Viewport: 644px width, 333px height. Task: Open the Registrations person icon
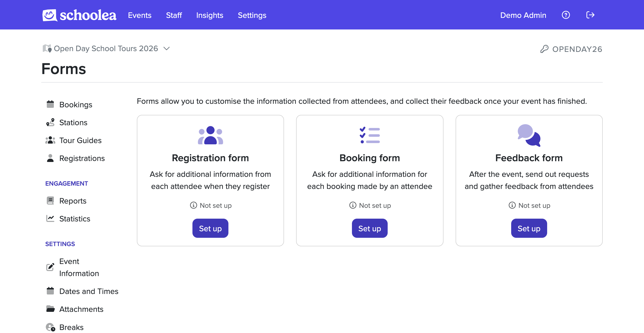pos(50,158)
